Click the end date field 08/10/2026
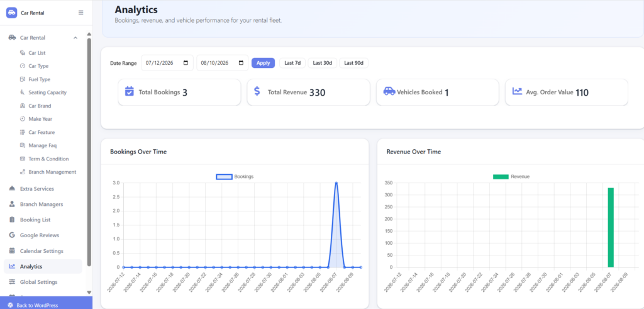644x309 pixels. 222,63
